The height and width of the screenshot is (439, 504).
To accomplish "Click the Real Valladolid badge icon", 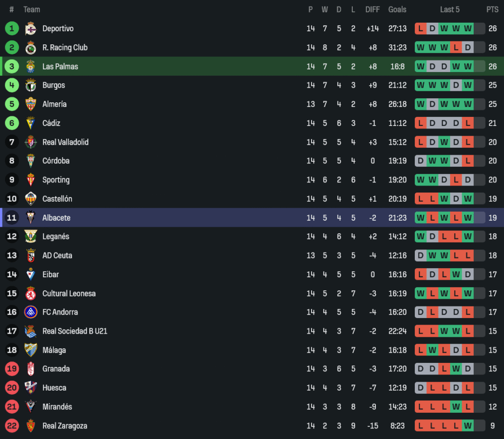I will pyautogui.click(x=31, y=142).
